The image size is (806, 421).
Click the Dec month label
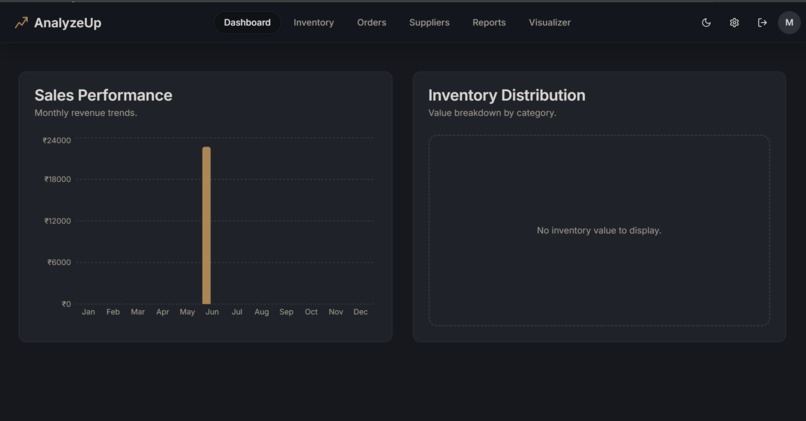click(360, 312)
